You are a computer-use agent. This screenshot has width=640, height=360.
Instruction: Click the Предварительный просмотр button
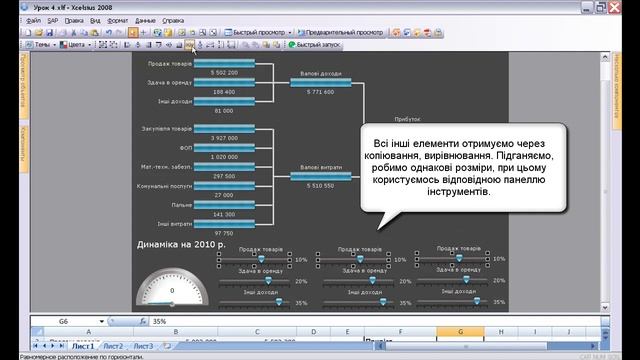340,33
